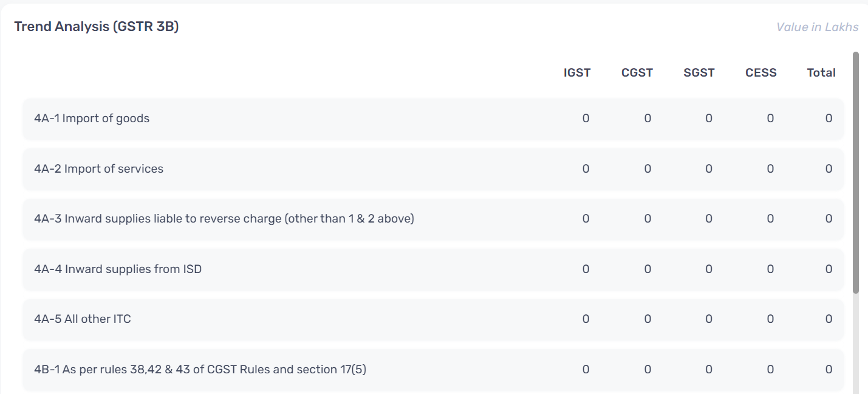The image size is (868, 394).
Task: Click CGST value for All other ITC
Action: 648,319
